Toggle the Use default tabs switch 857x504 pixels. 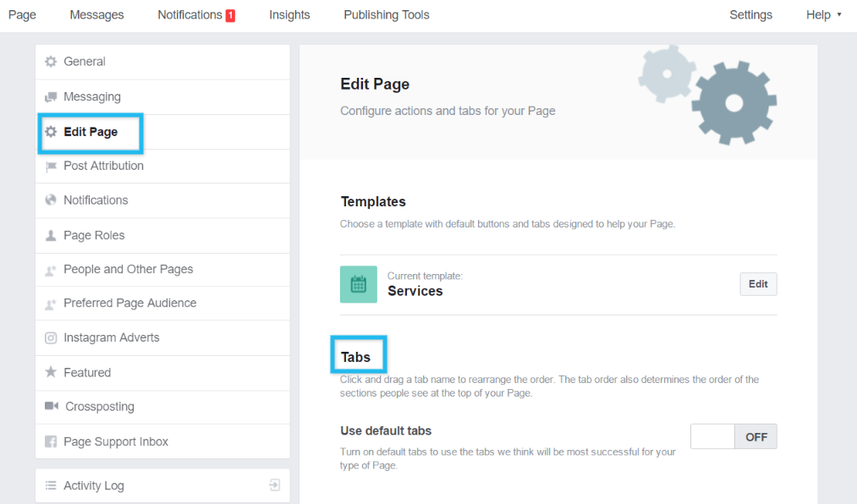(733, 437)
